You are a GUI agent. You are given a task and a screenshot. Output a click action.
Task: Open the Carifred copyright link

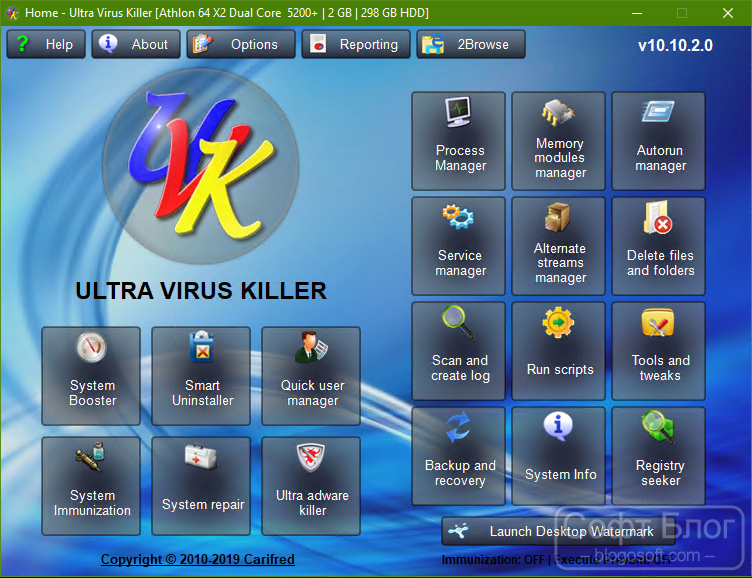[198, 559]
